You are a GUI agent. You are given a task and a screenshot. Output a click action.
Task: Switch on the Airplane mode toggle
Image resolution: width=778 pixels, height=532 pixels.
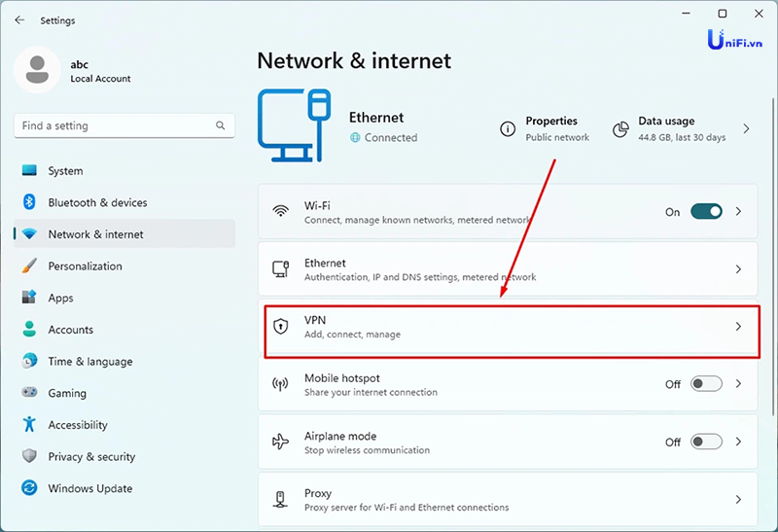point(706,442)
